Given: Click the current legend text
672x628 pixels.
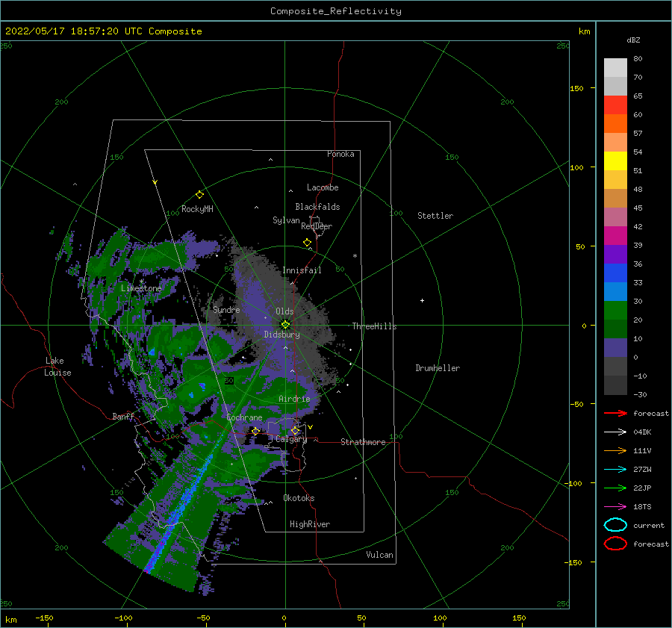Looking at the screenshot, I should click(x=649, y=526).
